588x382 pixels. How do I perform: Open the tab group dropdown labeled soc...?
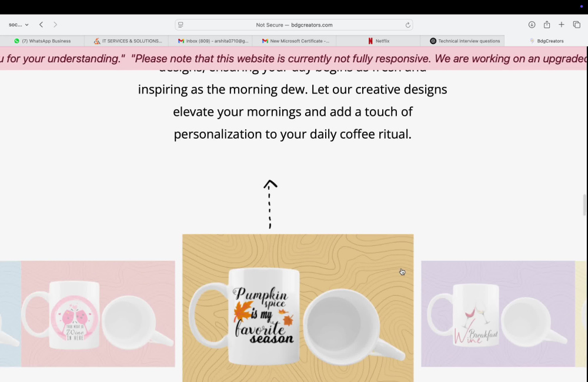click(x=18, y=25)
